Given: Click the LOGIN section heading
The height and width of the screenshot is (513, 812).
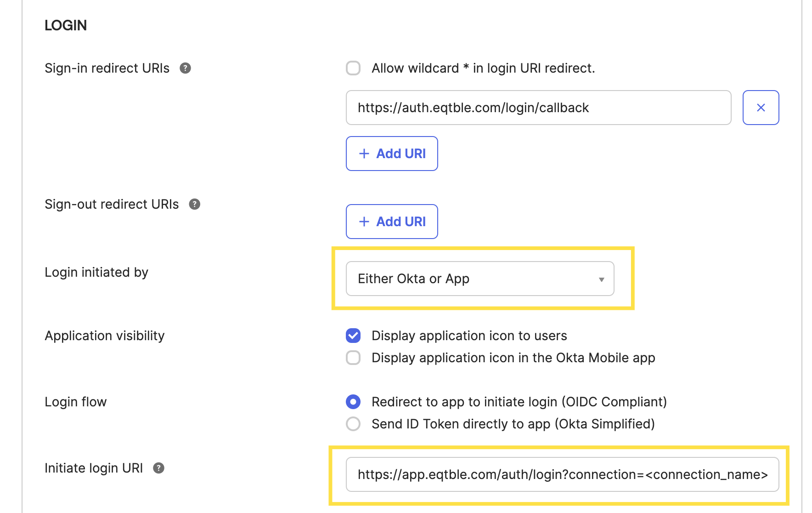Looking at the screenshot, I should click(x=66, y=25).
